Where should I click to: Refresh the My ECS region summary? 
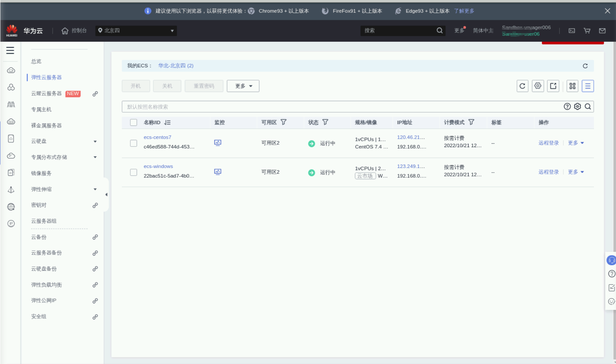pyautogui.click(x=585, y=66)
